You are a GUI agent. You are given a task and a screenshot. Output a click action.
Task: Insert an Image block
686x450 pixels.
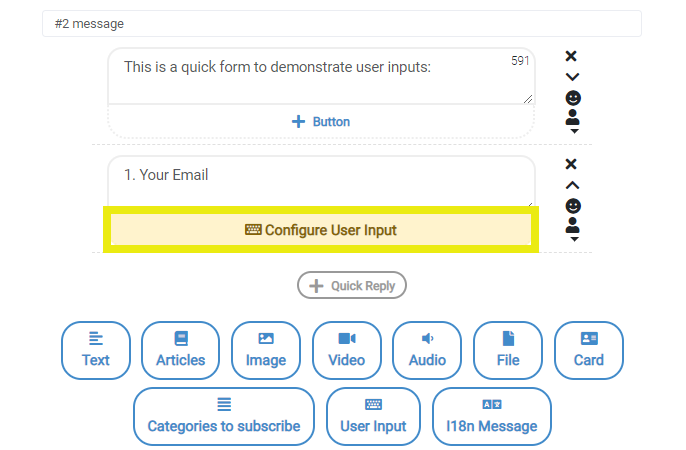click(x=266, y=350)
